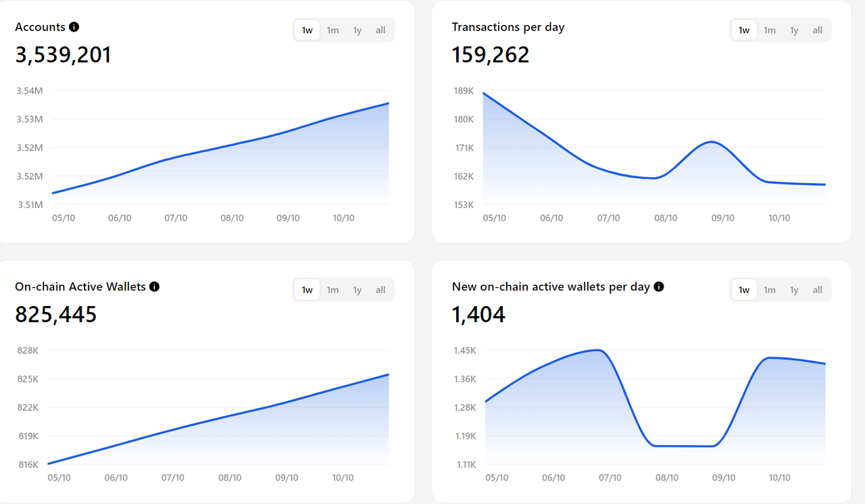Select 1w on Transactions per day chart
The width and height of the screenshot is (865, 504).
click(744, 30)
